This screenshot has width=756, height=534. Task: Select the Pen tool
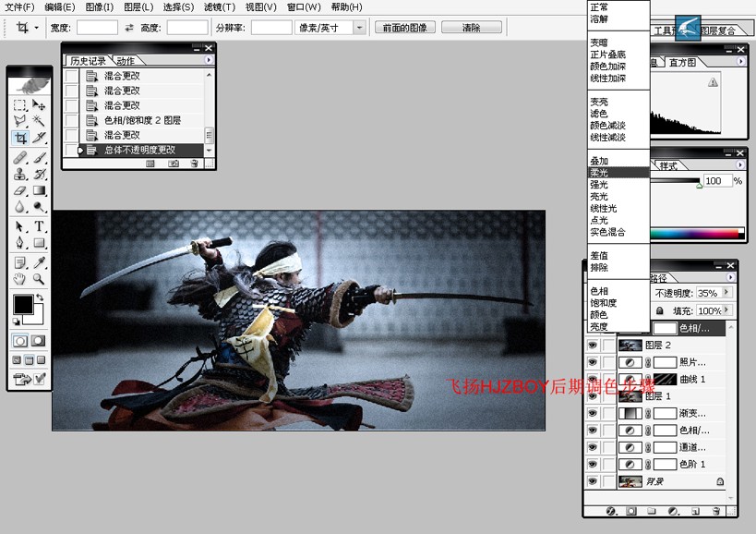[19, 242]
